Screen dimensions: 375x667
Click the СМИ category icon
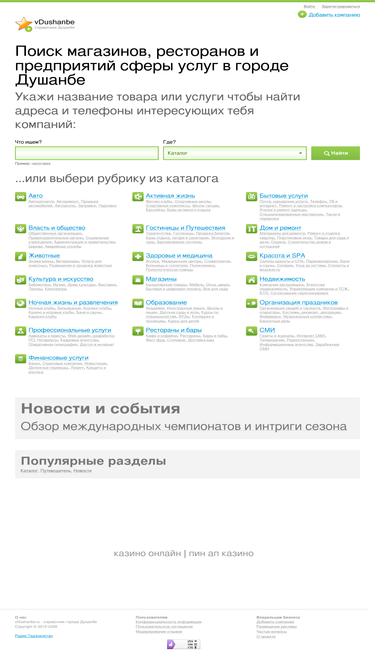pyautogui.click(x=251, y=331)
